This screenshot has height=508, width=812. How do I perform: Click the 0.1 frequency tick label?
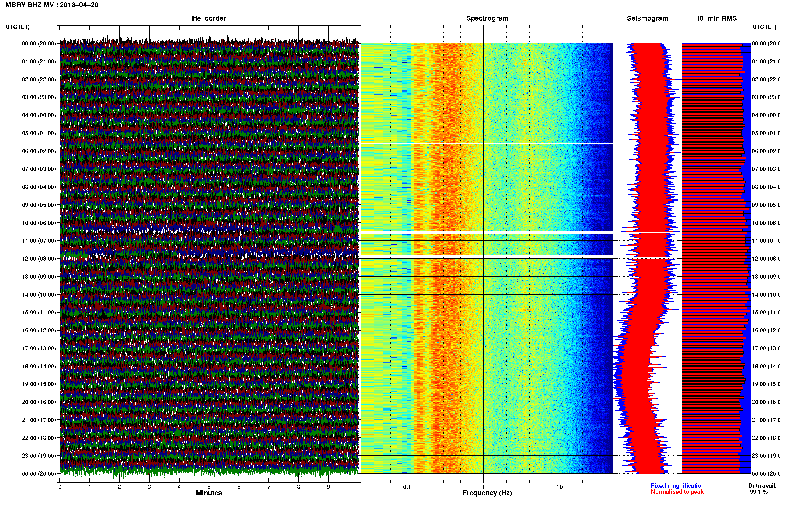[407, 487]
